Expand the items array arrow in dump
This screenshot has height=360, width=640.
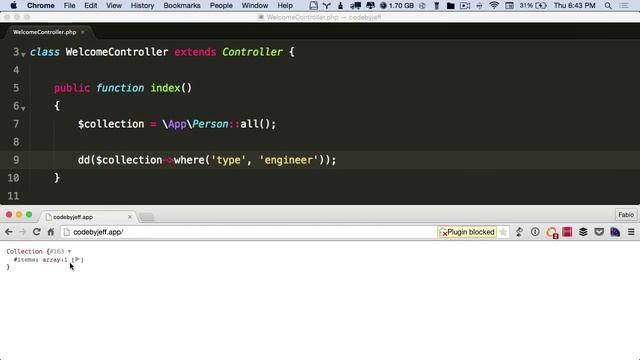(77, 259)
